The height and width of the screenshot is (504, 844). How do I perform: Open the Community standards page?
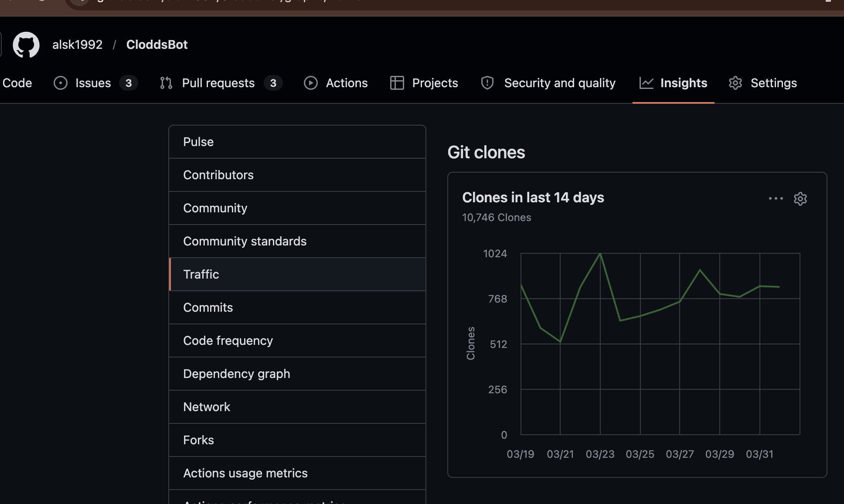point(245,241)
